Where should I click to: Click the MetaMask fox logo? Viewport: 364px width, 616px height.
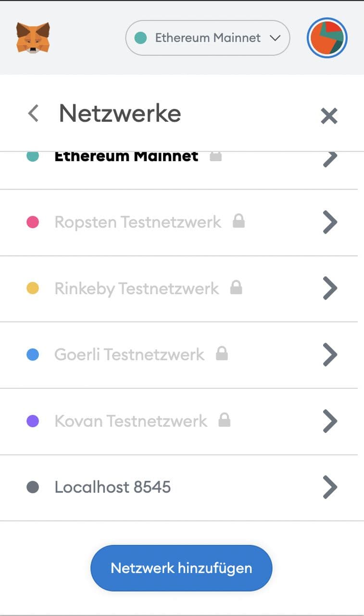pos(33,38)
